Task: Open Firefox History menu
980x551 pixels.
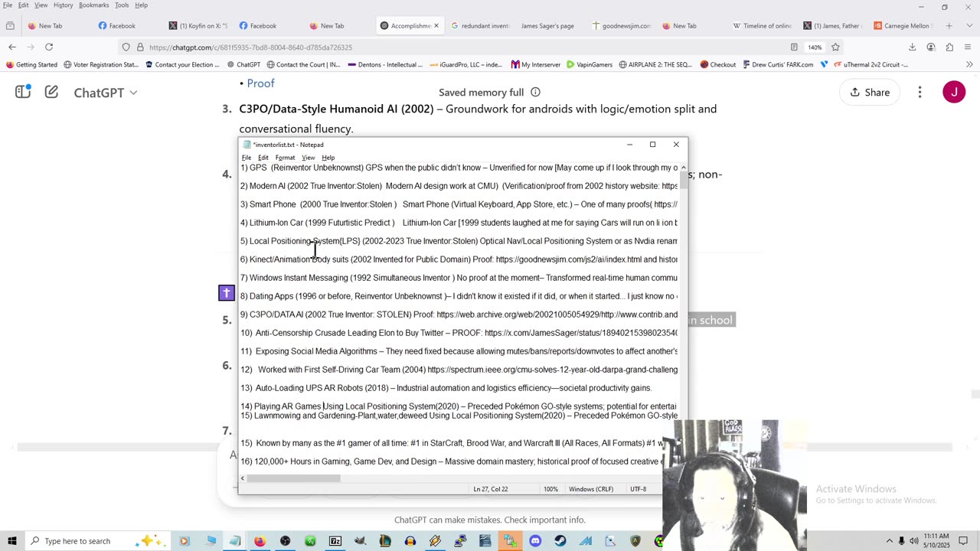Action: click(x=64, y=5)
